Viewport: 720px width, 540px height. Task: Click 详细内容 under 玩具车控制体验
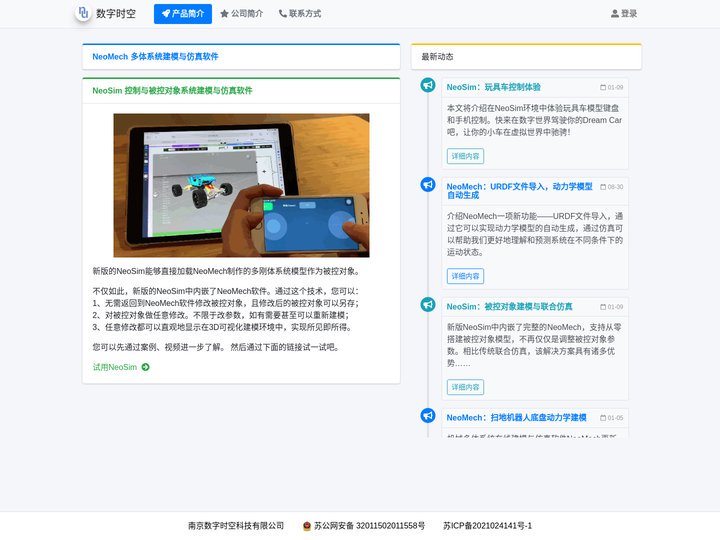click(465, 156)
